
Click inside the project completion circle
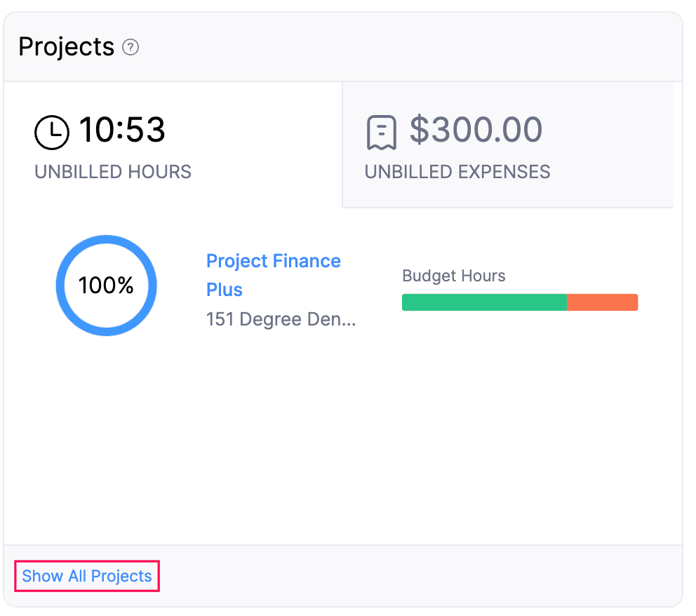[106, 285]
